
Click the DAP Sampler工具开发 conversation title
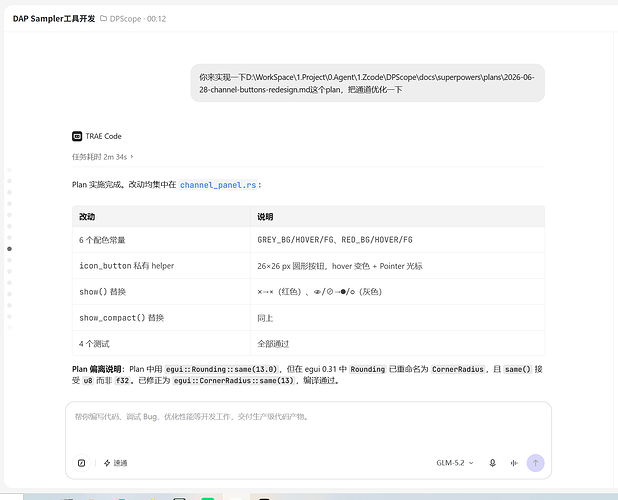tap(54, 19)
